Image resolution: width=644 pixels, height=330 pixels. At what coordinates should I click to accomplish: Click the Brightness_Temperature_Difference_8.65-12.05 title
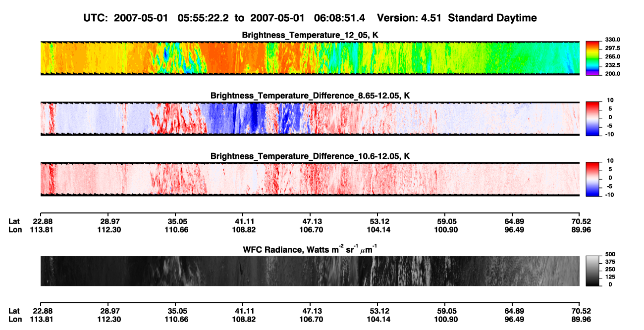pos(310,95)
